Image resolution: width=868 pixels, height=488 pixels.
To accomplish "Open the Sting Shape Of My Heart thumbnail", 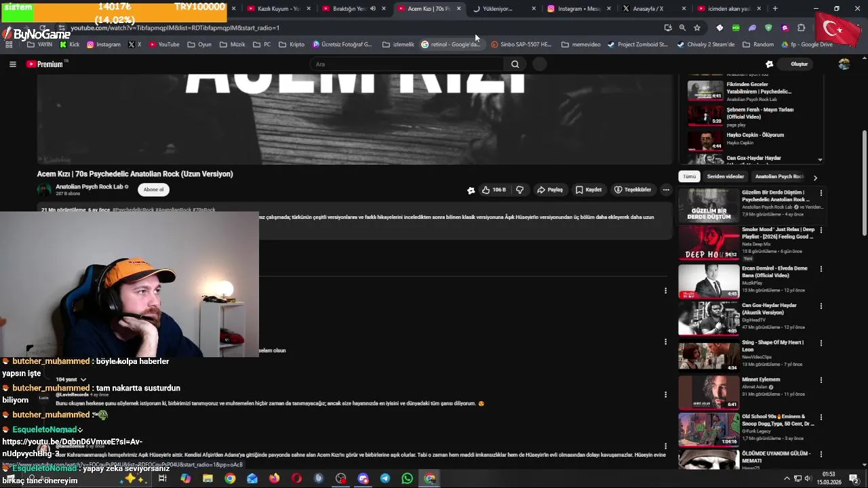I will click(709, 354).
